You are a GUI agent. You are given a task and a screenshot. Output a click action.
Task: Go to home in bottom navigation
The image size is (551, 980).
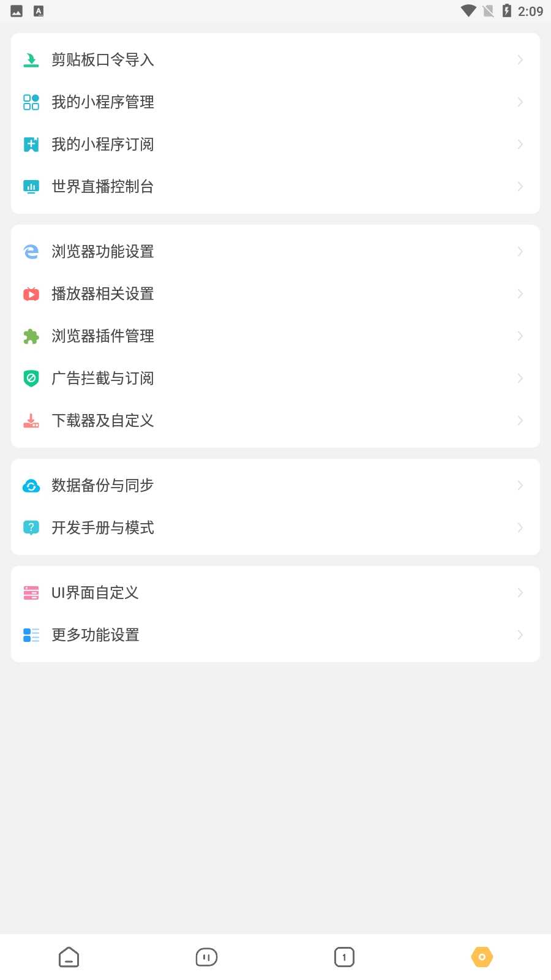point(69,957)
